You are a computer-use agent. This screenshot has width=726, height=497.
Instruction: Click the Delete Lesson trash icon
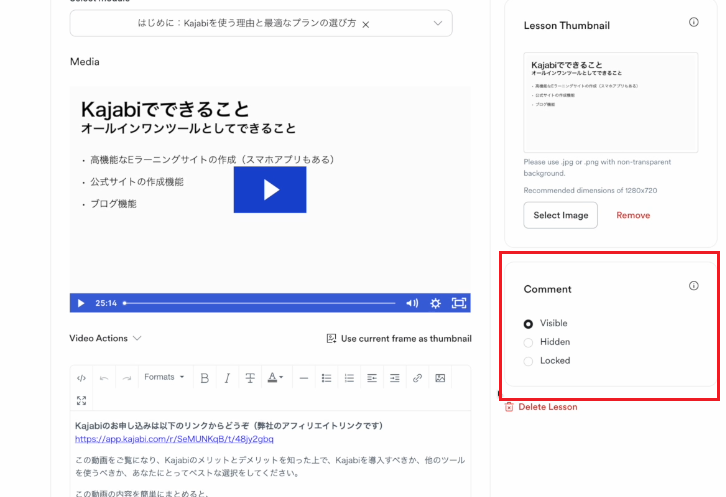(509, 407)
